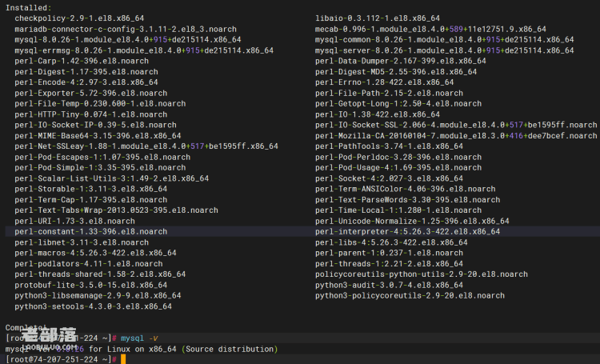Select perl-Storable-1:3.11-3.el8.x86_64

click(90, 189)
